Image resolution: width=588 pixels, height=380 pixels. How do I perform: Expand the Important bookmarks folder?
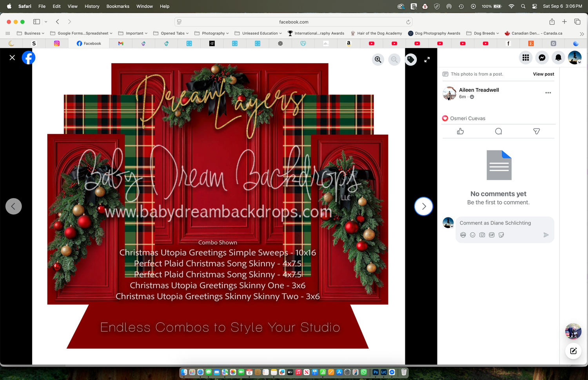pyautogui.click(x=133, y=33)
